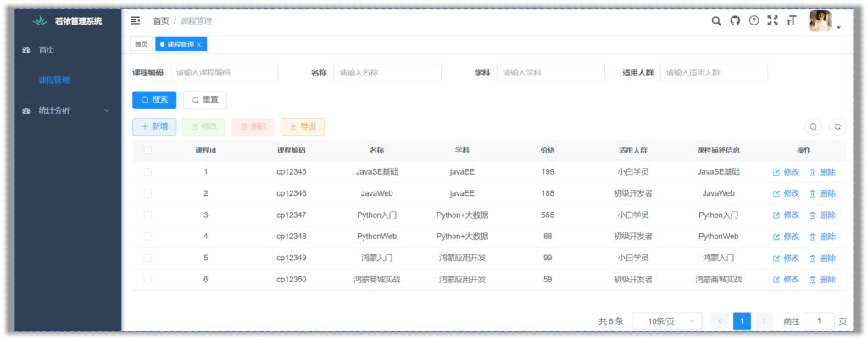Open the 10条/页 page size dropdown
The width and height of the screenshot is (868, 340).
(x=667, y=321)
